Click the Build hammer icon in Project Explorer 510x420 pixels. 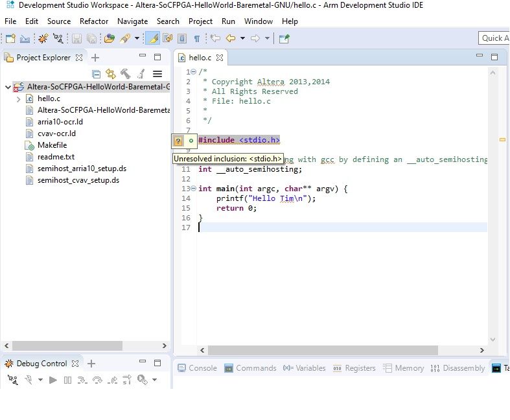[x=126, y=74]
